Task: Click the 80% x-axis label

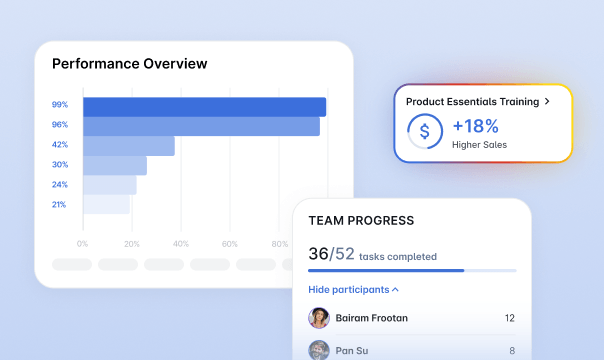Action: [x=280, y=244]
